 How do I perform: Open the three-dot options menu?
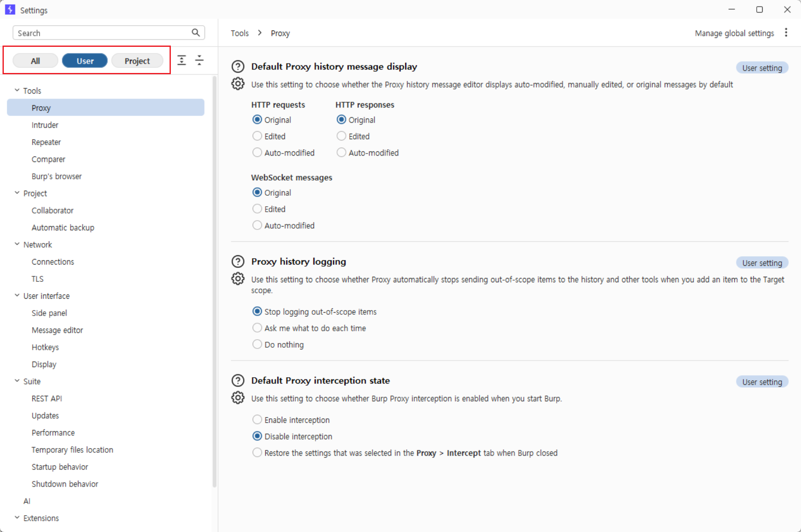(786, 33)
